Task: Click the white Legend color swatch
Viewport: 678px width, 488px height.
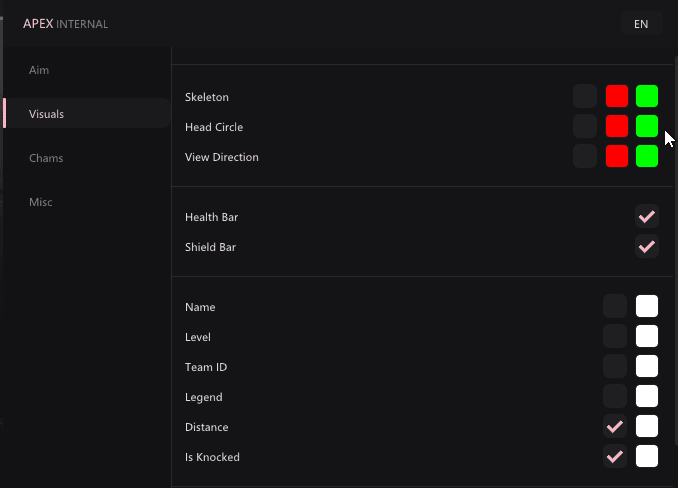Action: 647,396
